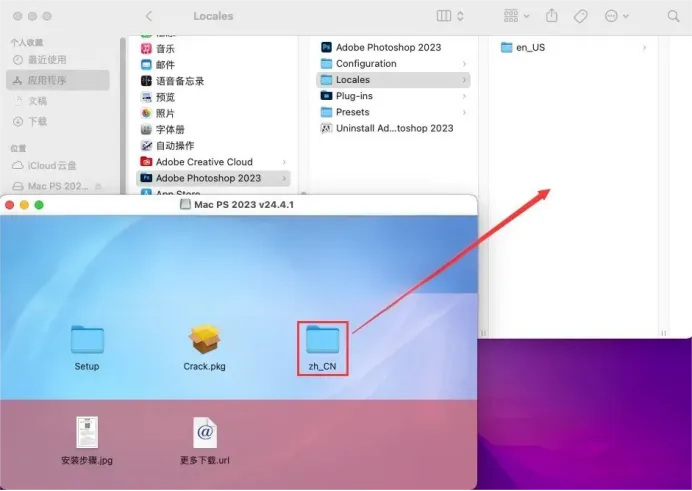Select the Mac PS 202... volume in sidebar
The width and height of the screenshot is (692, 491).
point(57,187)
